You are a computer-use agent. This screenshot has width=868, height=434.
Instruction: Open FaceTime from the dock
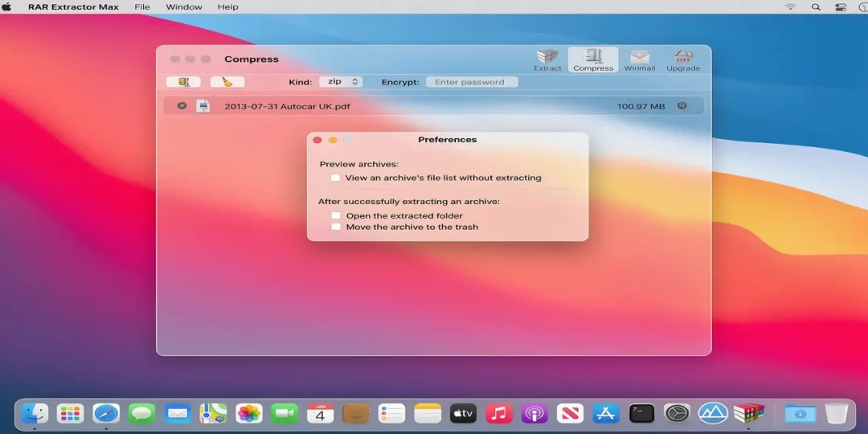click(285, 413)
